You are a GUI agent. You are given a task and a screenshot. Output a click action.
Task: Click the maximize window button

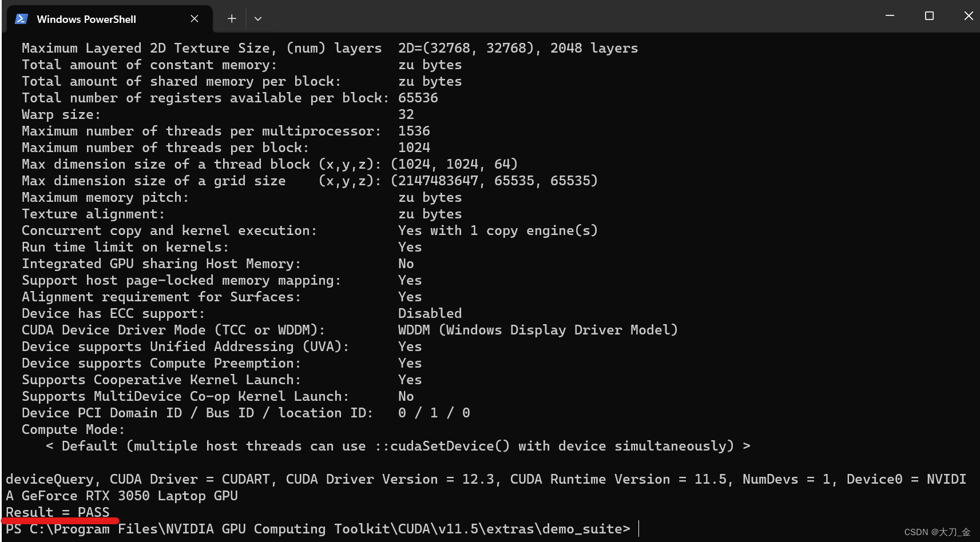(929, 16)
